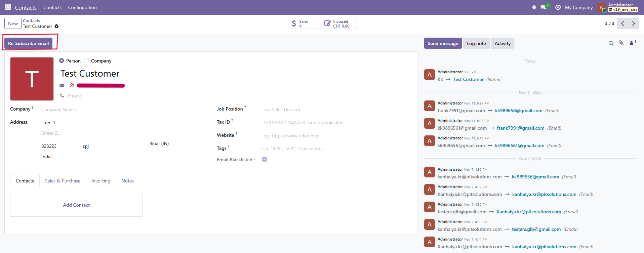Click the gear icon beside Test Customer
Viewport: 644px width, 253px height.
(x=56, y=26)
